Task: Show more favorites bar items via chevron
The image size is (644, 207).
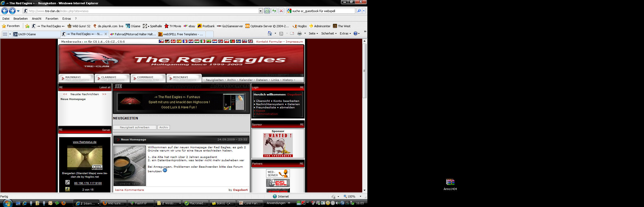Action: point(365,32)
